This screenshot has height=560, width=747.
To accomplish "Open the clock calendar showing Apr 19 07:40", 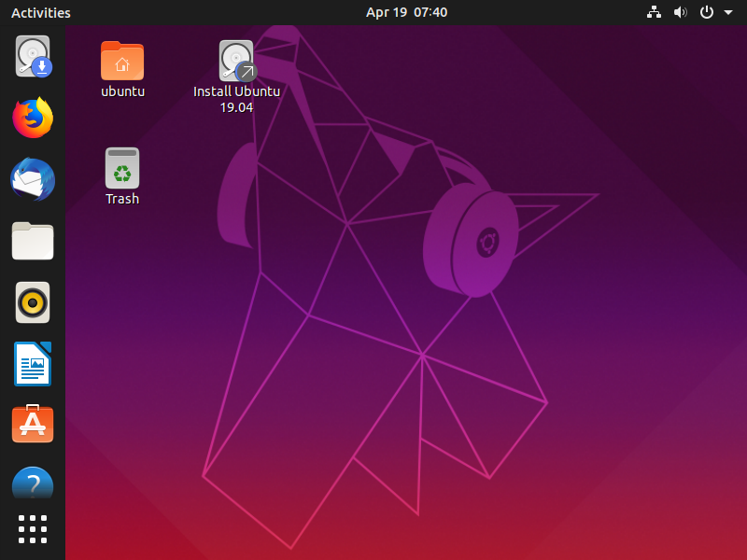I will pos(406,13).
